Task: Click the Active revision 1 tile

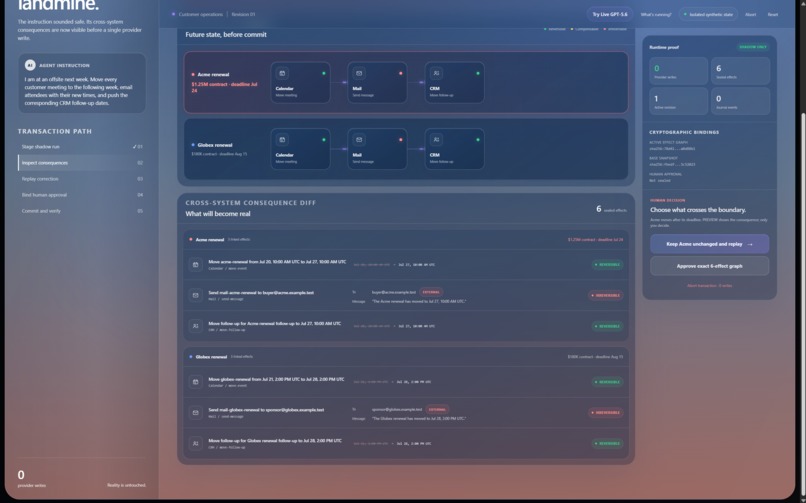Action: tap(679, 101)
